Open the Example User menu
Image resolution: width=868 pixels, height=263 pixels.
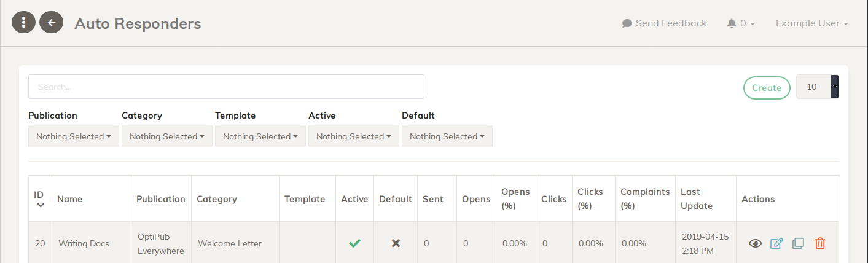click(x=811, y=23)
